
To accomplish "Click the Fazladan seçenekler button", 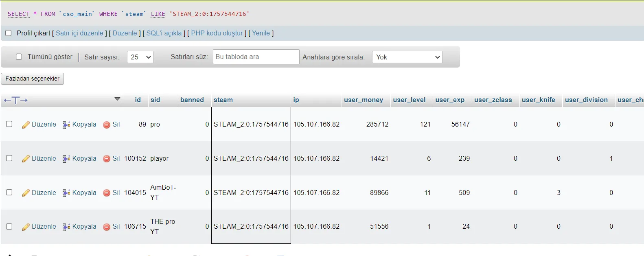I will pyautogui.click(x=33, y=79).
